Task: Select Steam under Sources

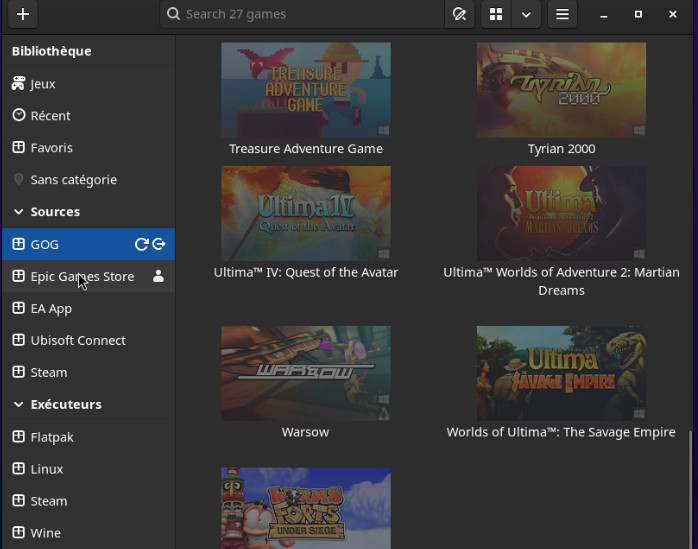Action: (x=49, y=373)
